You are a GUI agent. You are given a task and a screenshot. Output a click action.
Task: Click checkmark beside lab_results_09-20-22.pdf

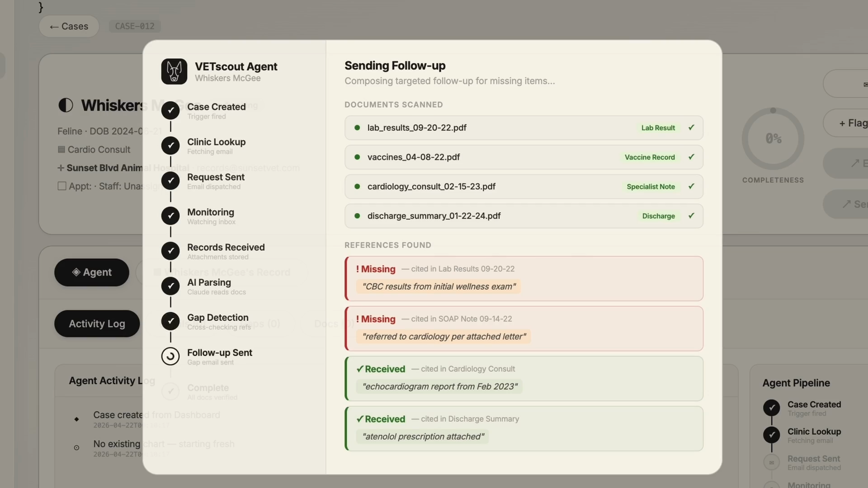691,127
